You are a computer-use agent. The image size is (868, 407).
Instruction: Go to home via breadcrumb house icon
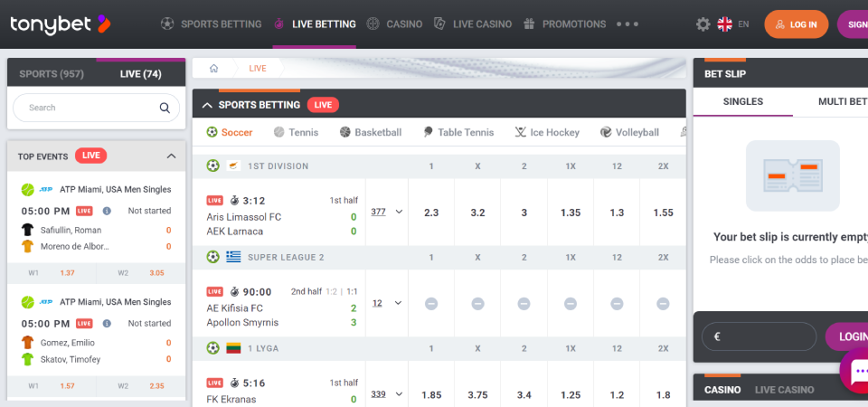[x=213, y=69]
